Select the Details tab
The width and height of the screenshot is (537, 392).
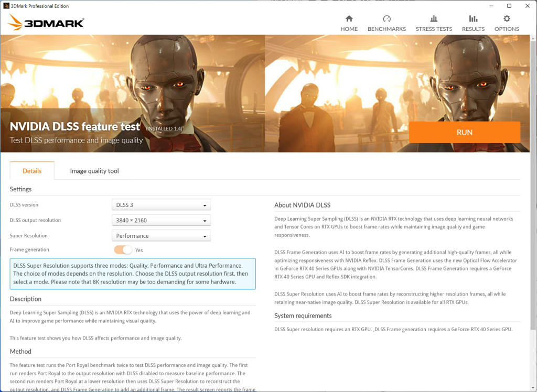32,171
